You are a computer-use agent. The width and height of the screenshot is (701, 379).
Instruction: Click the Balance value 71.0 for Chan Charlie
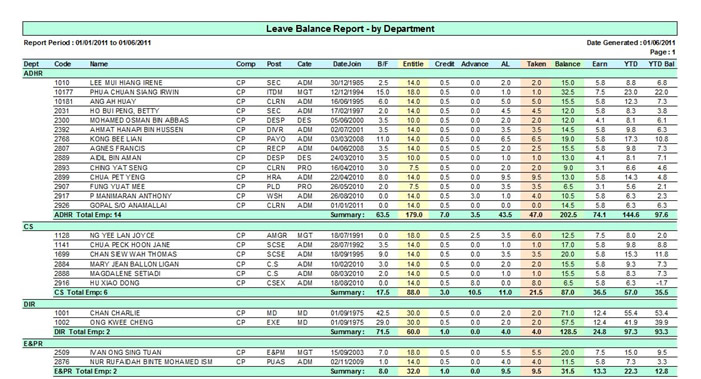tap(567, 313)
